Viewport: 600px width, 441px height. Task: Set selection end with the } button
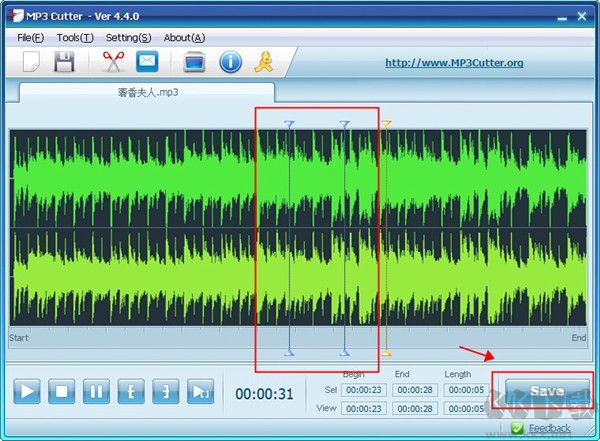pyautogui.click(x=165, y=391)
